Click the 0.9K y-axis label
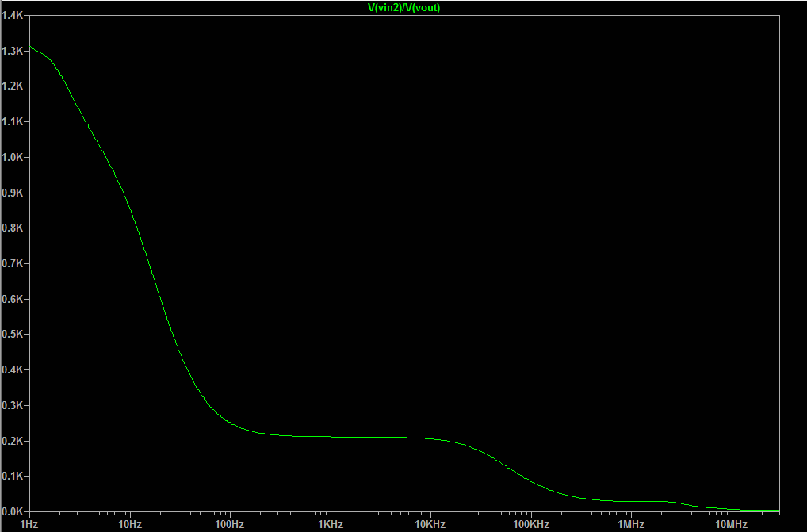 click(x=13, y=193)
